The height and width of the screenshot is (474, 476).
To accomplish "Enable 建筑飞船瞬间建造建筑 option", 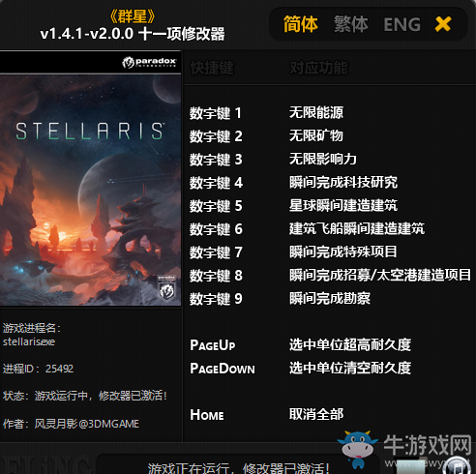I will [357, 228].
